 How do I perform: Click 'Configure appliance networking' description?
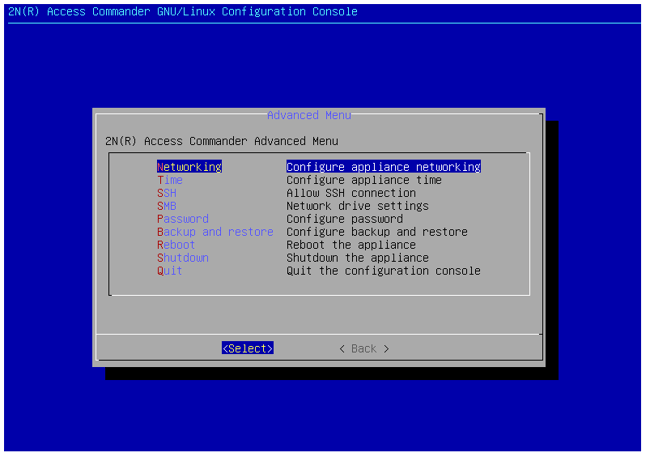click(x=383, y=167)
